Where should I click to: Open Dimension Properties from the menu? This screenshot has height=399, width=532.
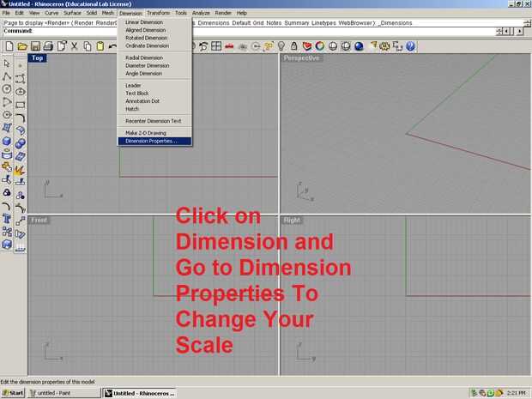click(154, 141)
